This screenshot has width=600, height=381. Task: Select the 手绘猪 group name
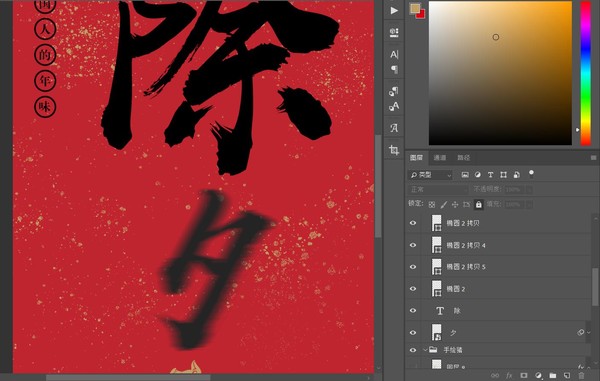453,350
